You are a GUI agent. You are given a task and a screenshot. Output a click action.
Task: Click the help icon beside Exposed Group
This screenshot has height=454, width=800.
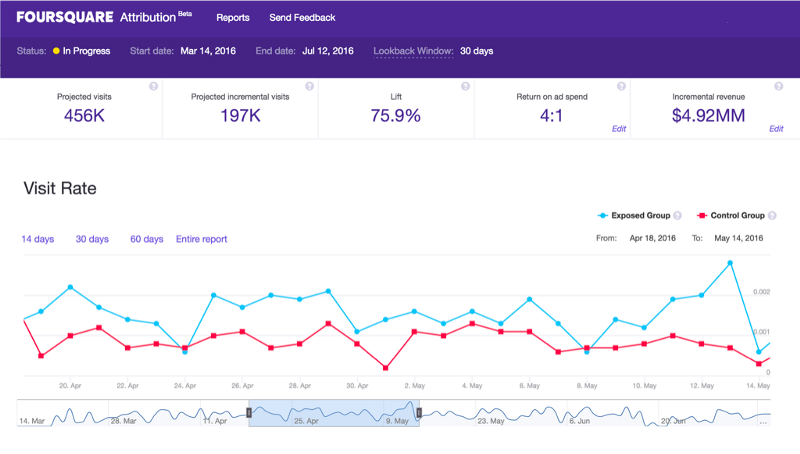[678, 215]
